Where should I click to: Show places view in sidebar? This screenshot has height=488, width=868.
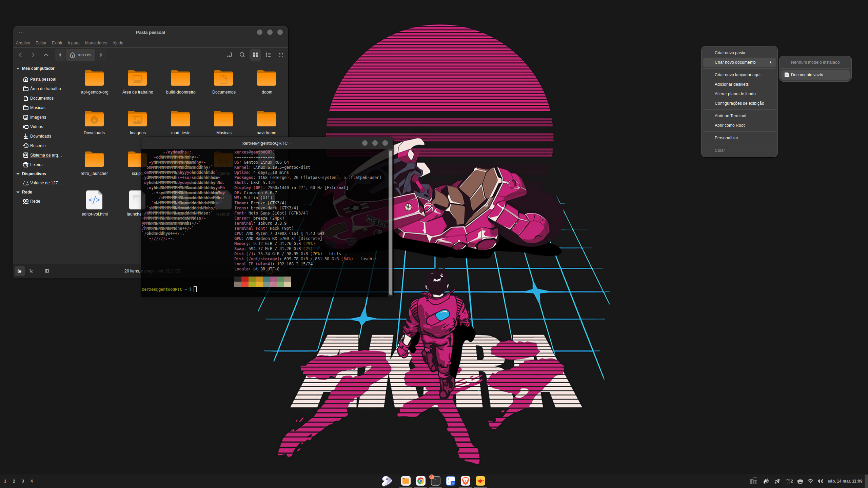point(20,271)
